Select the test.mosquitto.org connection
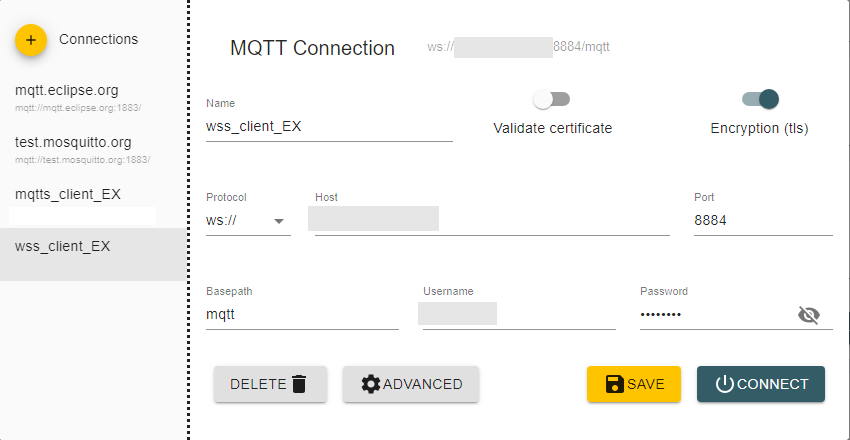The height and width of the screenshot is (440, 850). point(73,142)
